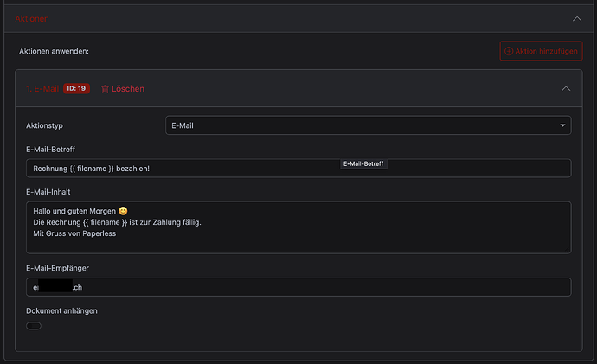Click the smiley emoji in email content
This screenshot has height=364, width=597.
124,211
